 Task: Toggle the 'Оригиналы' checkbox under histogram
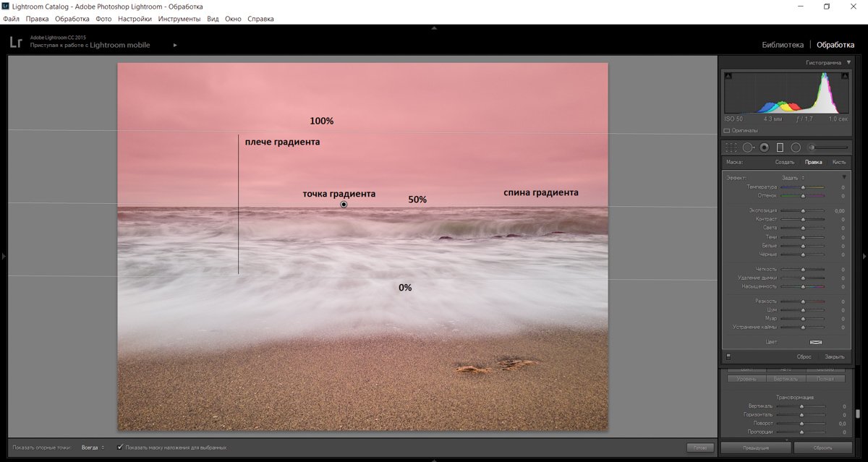[x=727, y=131]
